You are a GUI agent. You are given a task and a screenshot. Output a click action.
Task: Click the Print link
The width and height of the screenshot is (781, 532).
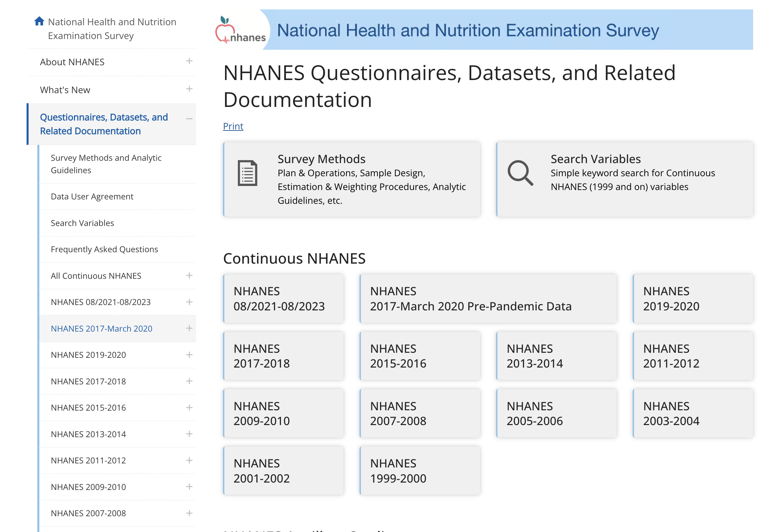(x=233, y=126)
